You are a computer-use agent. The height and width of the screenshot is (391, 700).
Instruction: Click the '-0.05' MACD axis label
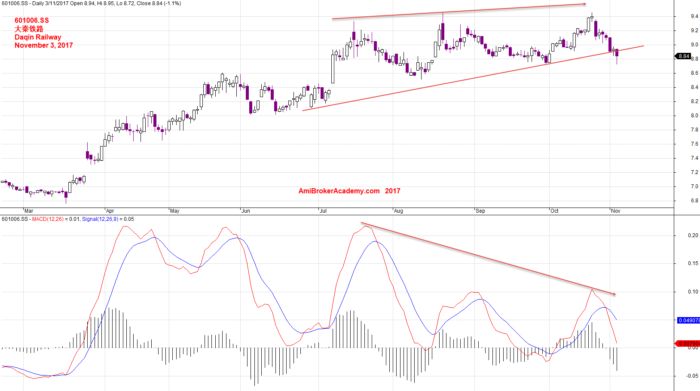pos(692,376)
